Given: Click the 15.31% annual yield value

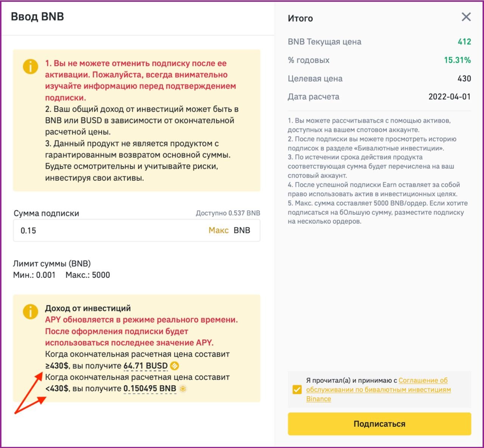Looking at the screenshot, I should point(458,60).
